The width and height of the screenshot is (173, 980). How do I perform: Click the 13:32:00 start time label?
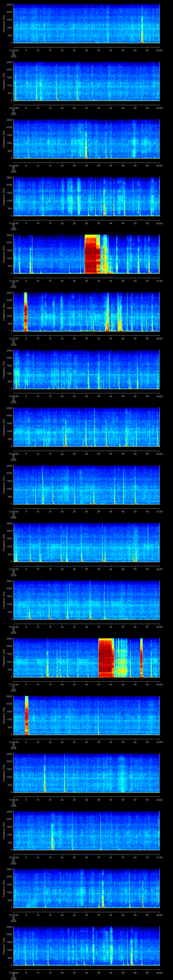tap(13, 627)
